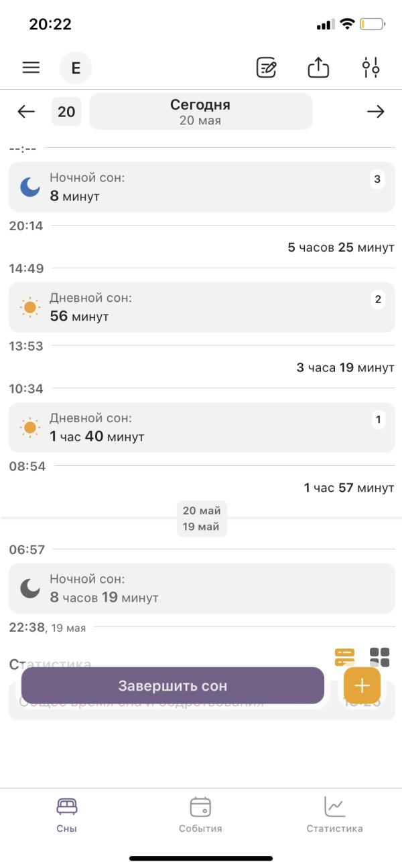The height and width of the screenshot is (868, 402).
Task: Open the Статистика tab in bottom bar
Action: pyautogui.click(x=334, y=814)
